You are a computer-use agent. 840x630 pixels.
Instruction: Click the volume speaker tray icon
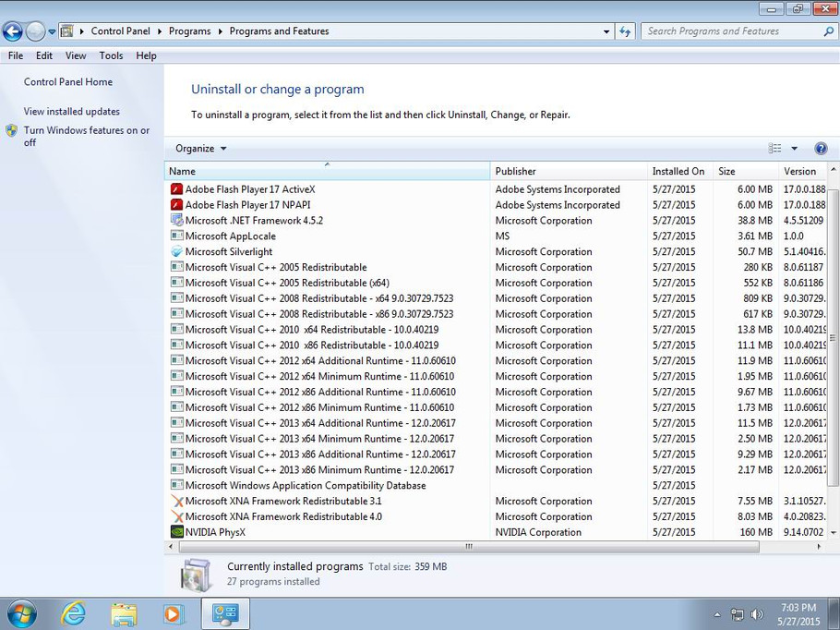click(757, 614)
